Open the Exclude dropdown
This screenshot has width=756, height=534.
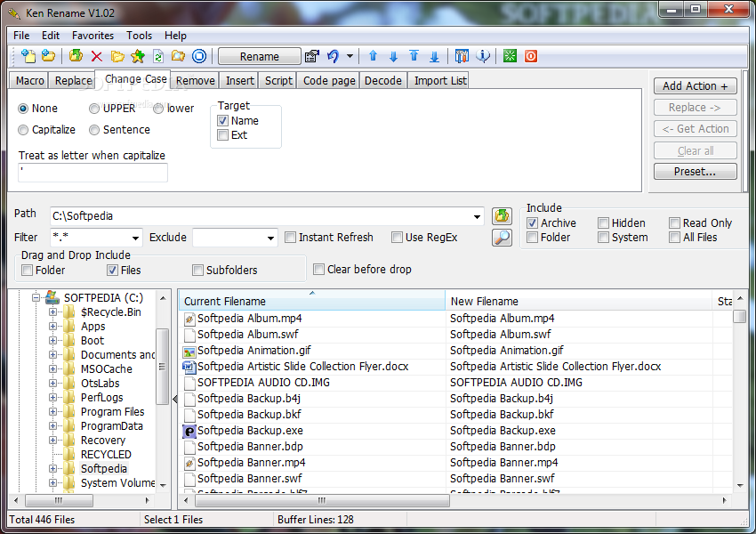click(x=270, y=238)
